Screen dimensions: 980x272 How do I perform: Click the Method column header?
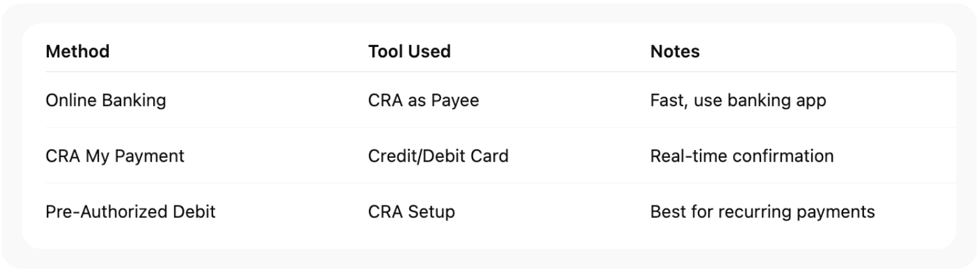tap(78, 52)
